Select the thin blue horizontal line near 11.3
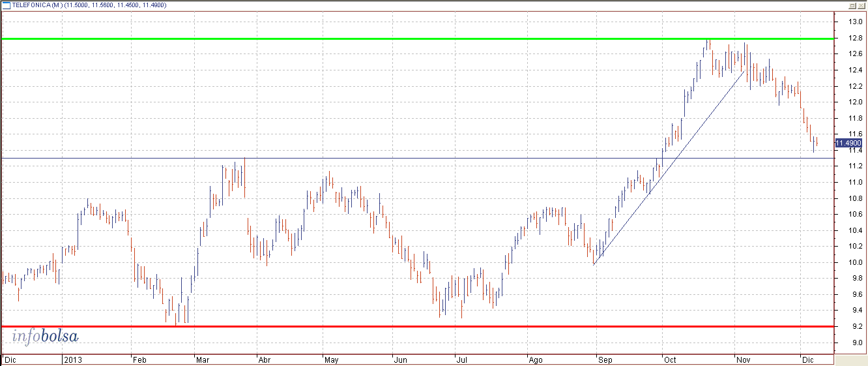 [417, 158]
